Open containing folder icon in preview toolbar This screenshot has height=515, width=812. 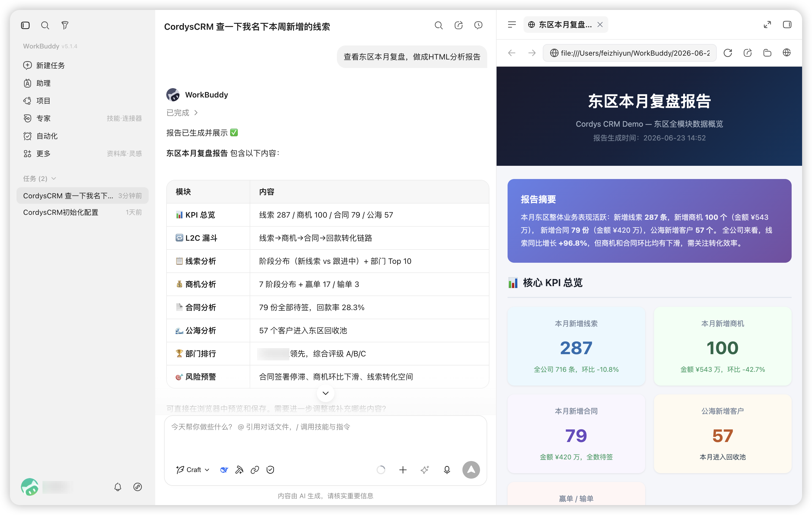point(767,53)
